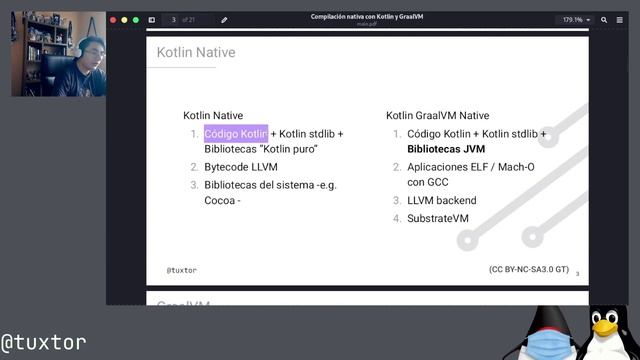Click the large "@tuxtor" overlay handle
Image resolution: width=640 pixels, height=360 pixels.
[x=43, y=342]
